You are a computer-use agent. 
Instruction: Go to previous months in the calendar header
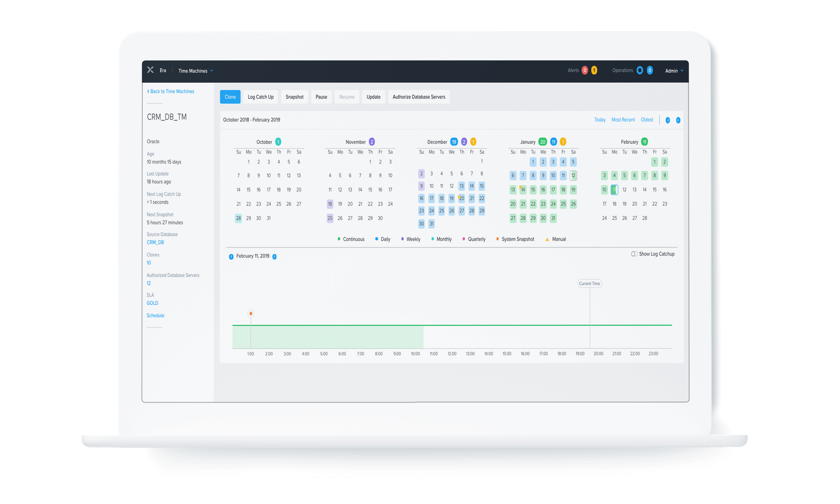pyautogui.click(x=668, y=121)
